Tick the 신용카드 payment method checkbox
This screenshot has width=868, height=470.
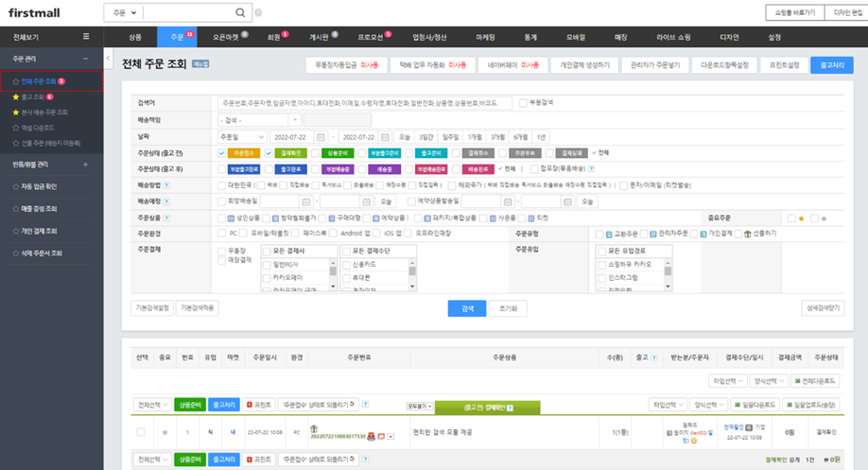346,265
